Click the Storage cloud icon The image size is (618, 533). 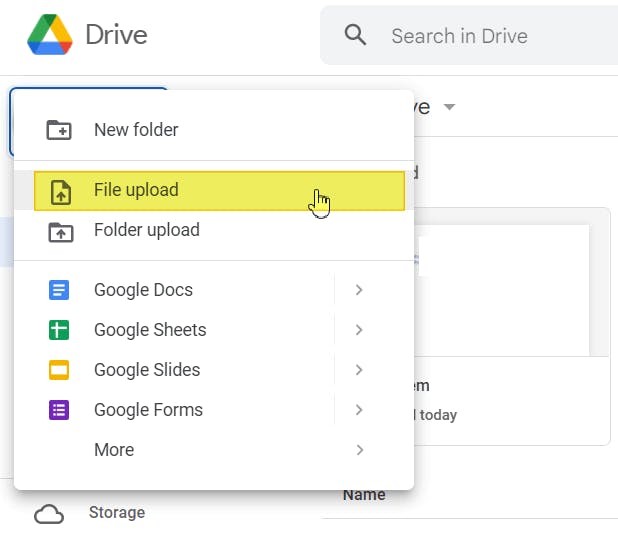pyautogui.click(x=49, y=514)
